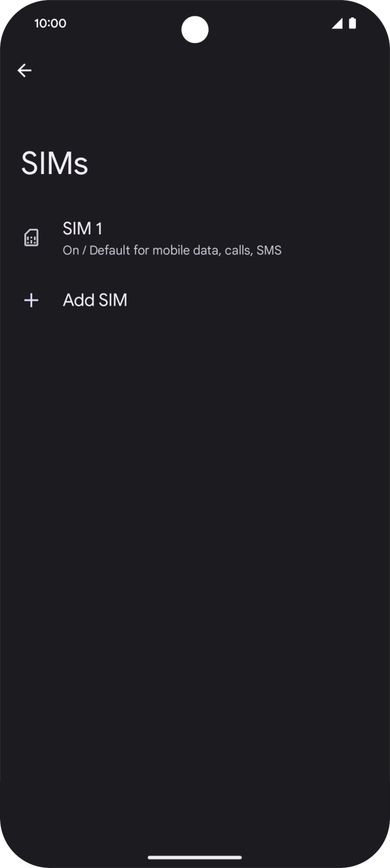Screen dimensions: 390x868
Task: Select the plus icon to add a SIM
Action: click(x=31, y=300)
